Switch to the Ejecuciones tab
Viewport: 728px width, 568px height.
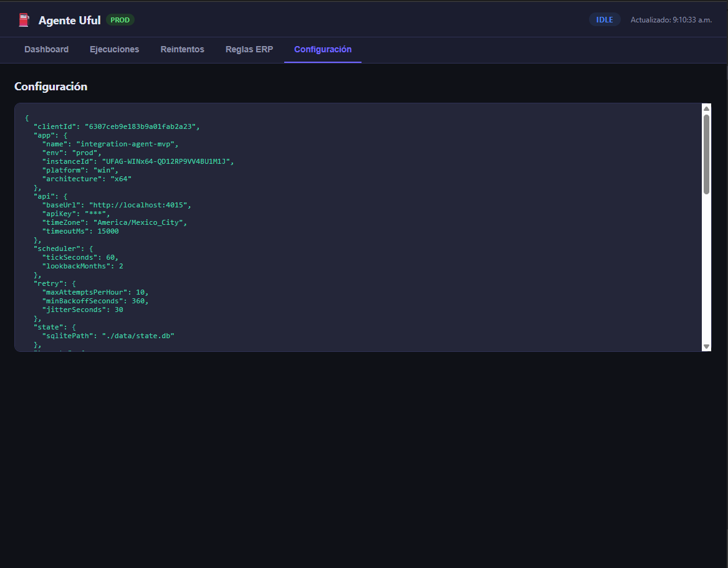(114, 49)
